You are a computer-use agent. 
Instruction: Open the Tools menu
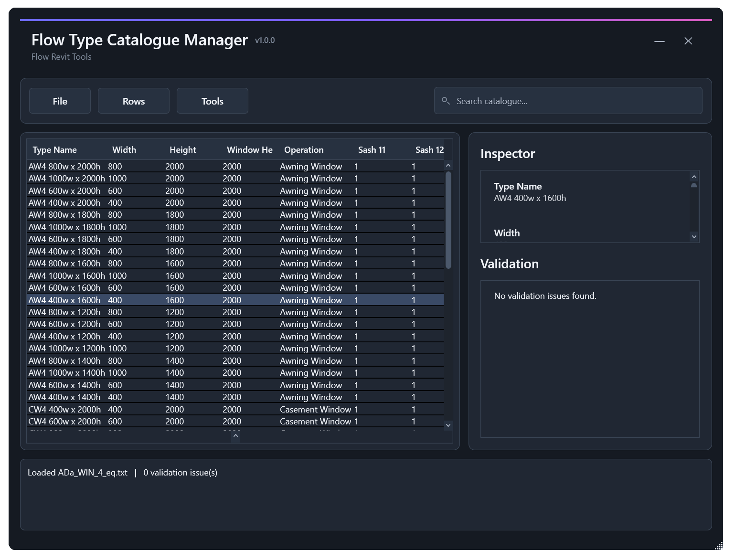point(213,101)
